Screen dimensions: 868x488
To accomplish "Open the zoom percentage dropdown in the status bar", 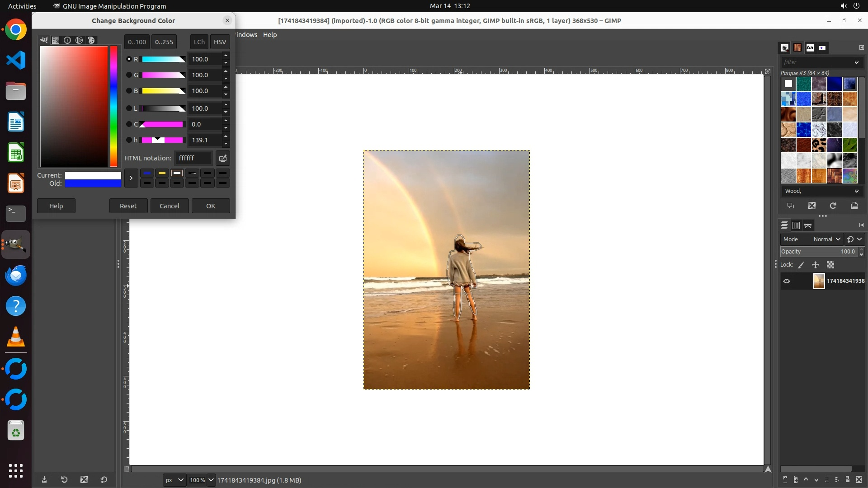I will point(211,480).
